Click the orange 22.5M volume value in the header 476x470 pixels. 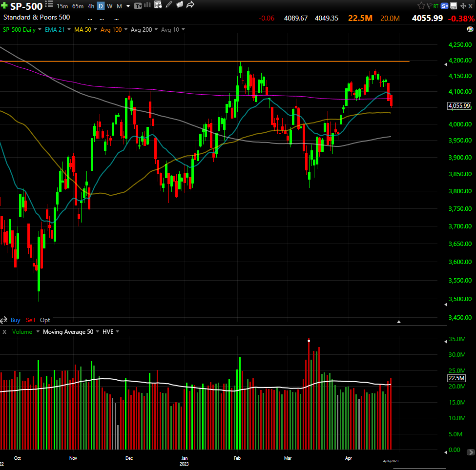click(x=360, y=18)
